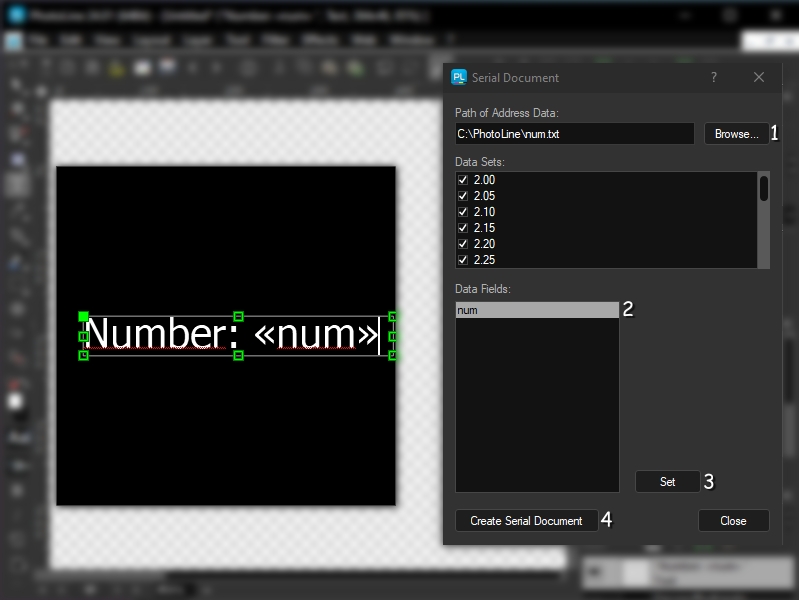Click the «num» placeholder in the canvas text
Screen dimensions: 799x600
coord(315,334)
